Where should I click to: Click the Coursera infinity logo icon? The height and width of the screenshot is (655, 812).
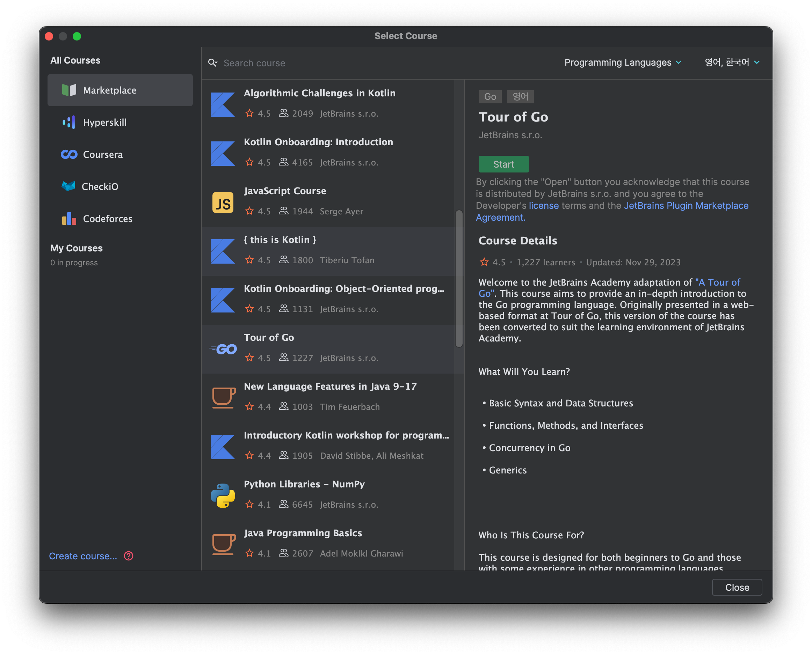tap(69, 154)
